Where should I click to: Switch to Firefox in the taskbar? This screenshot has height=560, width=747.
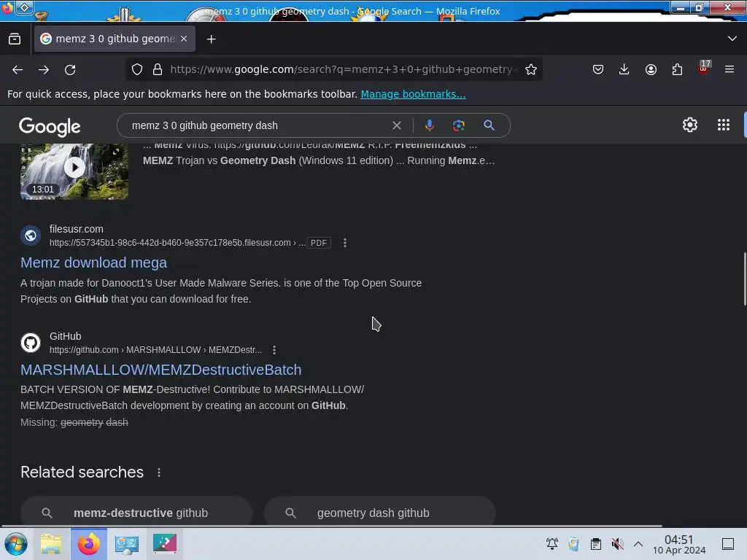(x=89, y=544)
